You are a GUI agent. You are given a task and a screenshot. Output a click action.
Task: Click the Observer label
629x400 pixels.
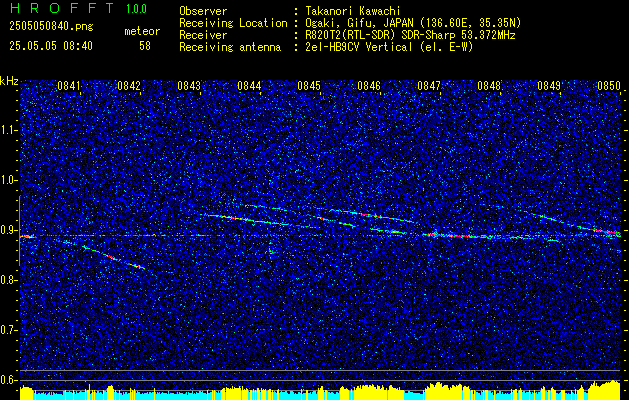pos(203,11)
